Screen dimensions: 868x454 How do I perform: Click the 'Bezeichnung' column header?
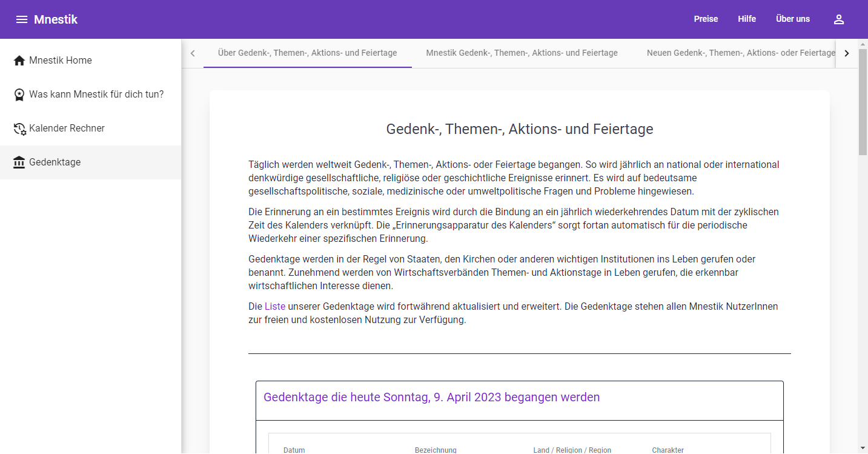tap(436, 450)
